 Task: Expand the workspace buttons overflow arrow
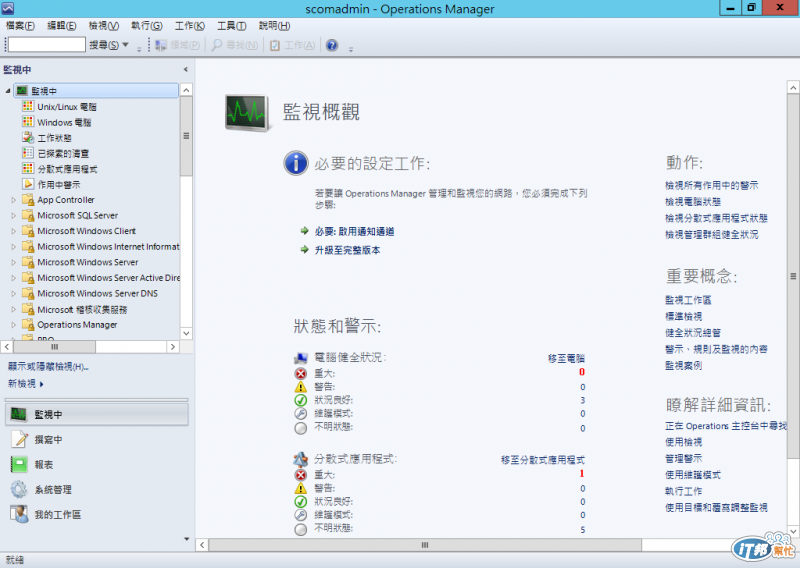tap(187, 539)
